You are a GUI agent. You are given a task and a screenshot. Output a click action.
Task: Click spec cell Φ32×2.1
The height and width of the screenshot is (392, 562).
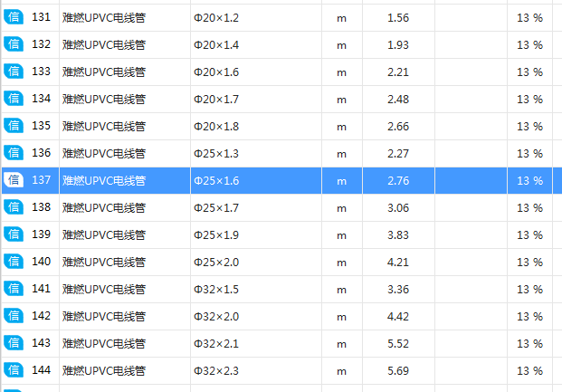pos(256,344)
